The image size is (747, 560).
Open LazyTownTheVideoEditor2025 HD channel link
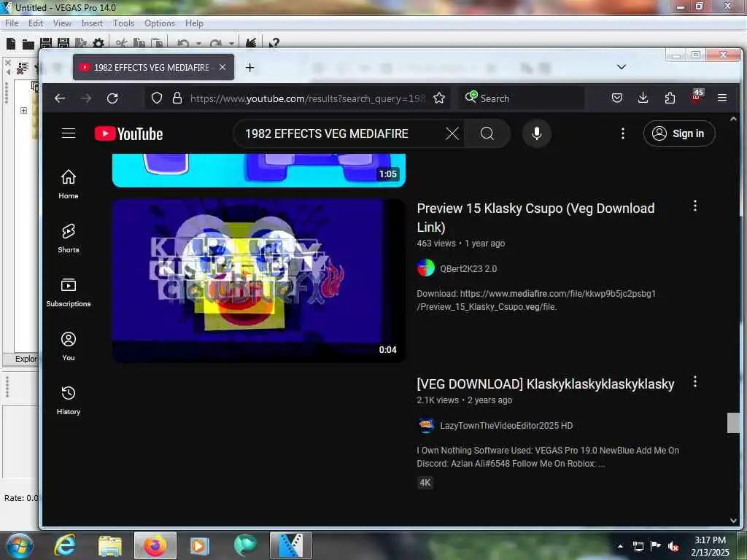(506, 425)
